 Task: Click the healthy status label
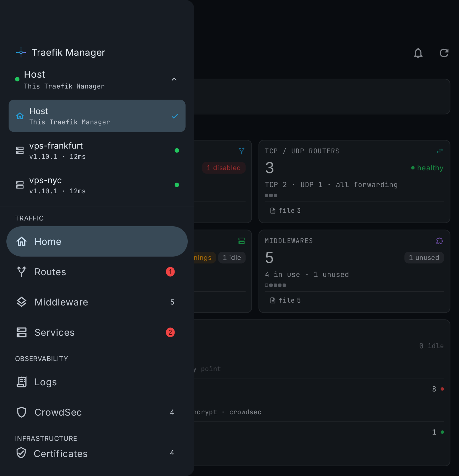pyautogui.click(x=427, y=168)
